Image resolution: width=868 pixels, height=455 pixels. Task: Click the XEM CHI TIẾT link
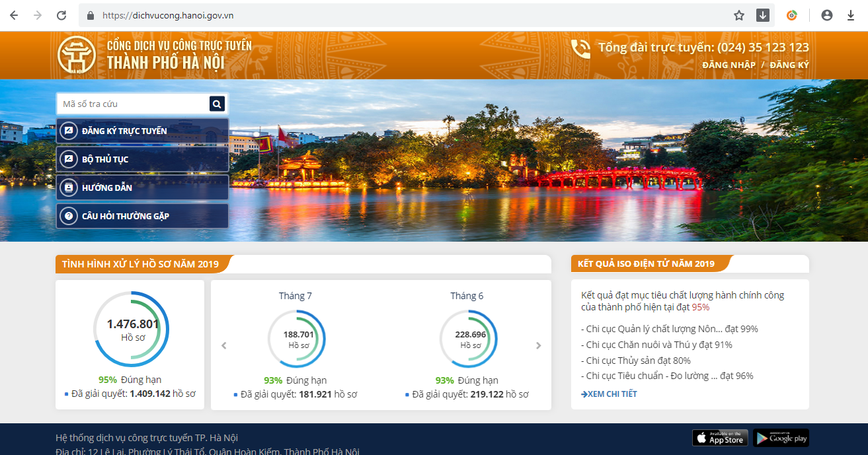(x=609, y=394)
